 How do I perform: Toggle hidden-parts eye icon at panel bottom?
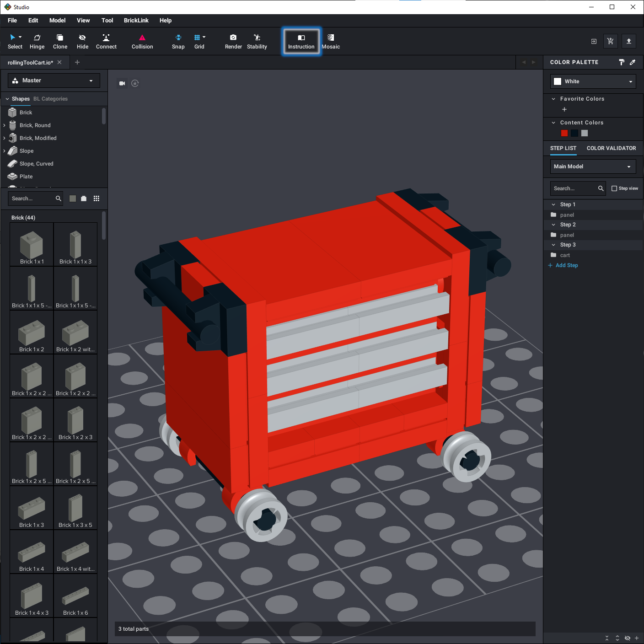coord(628,638)
